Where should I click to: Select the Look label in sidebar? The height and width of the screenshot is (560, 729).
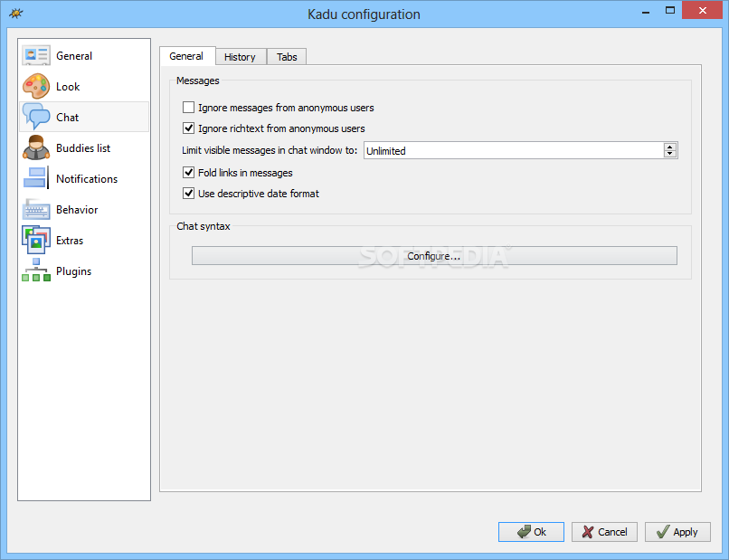(68, 87)
